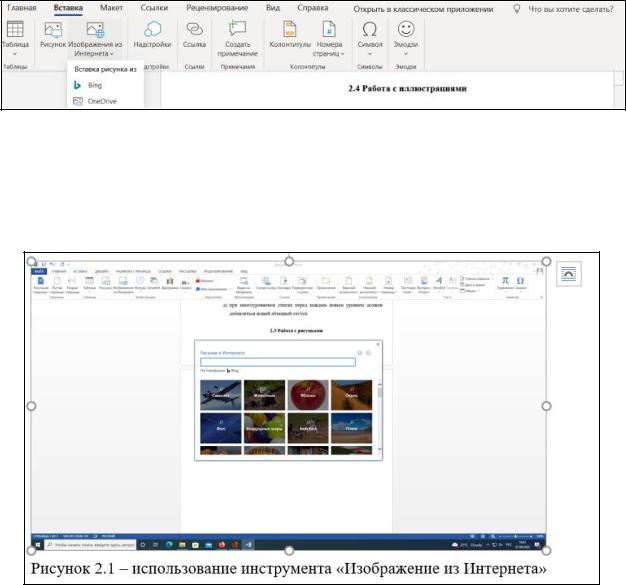
Task: Expand the Таблица dropdown arrow
Action: 15,54
